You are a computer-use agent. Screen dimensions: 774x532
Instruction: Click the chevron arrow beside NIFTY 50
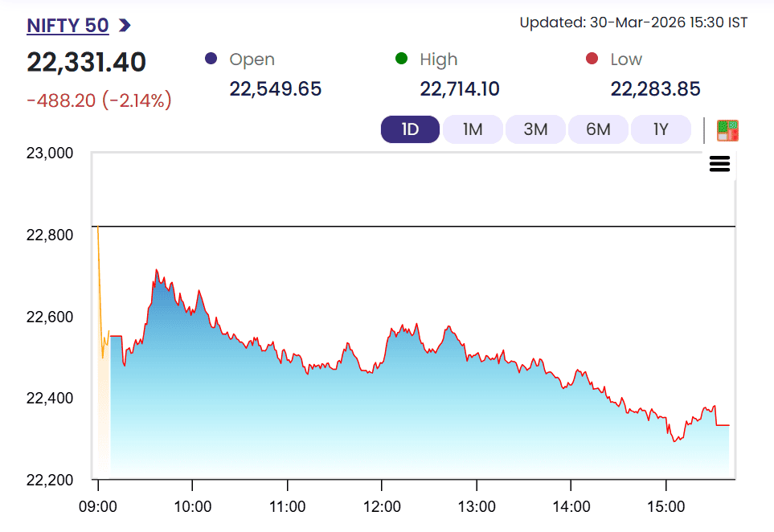tap(123, 25)
